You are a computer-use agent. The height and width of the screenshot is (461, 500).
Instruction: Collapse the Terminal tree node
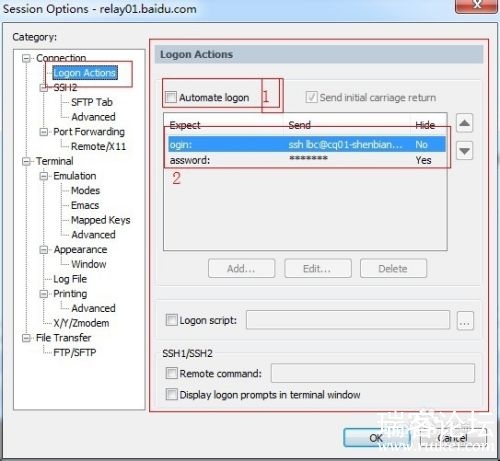(26, 162)
